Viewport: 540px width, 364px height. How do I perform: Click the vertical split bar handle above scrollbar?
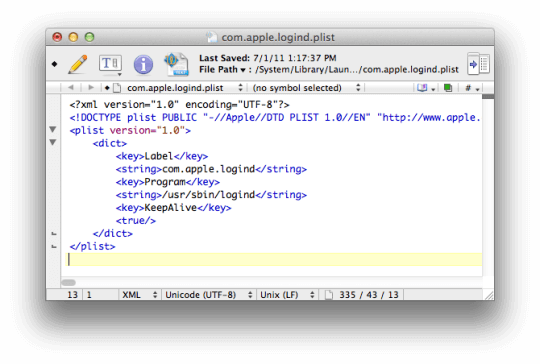(488, 96)
